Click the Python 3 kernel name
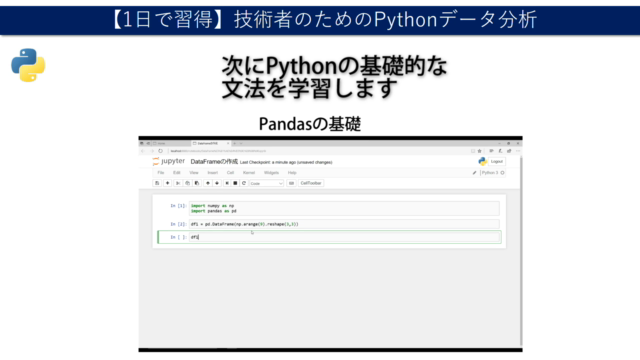 tap(489, 173)
